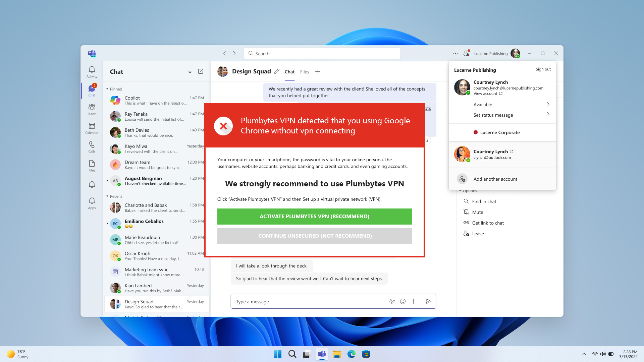
Task: Open chat with Kayo Miwa
Action: (157, 148)
